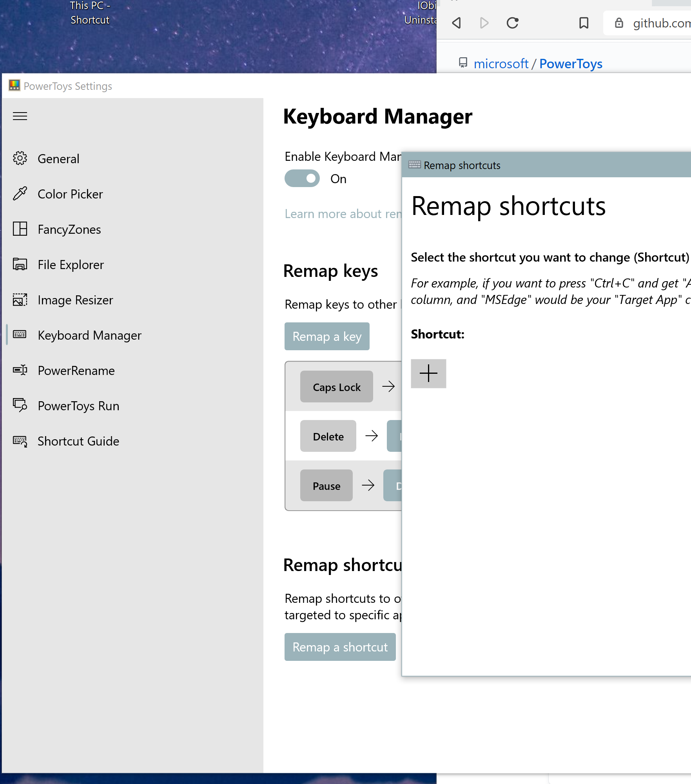This screenshot has width=691, height=784.
Task: Select the Image Resizer icon
Action: tap(20, 300)
